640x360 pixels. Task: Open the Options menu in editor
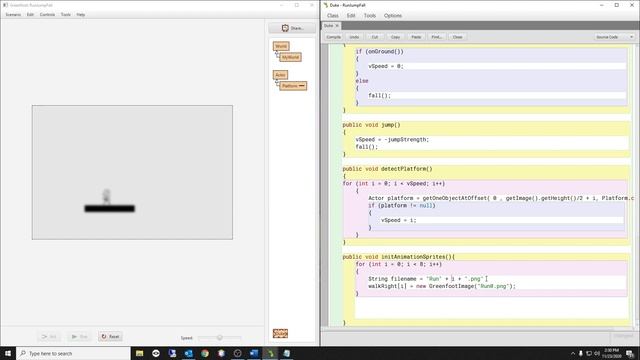coord(393,16)
